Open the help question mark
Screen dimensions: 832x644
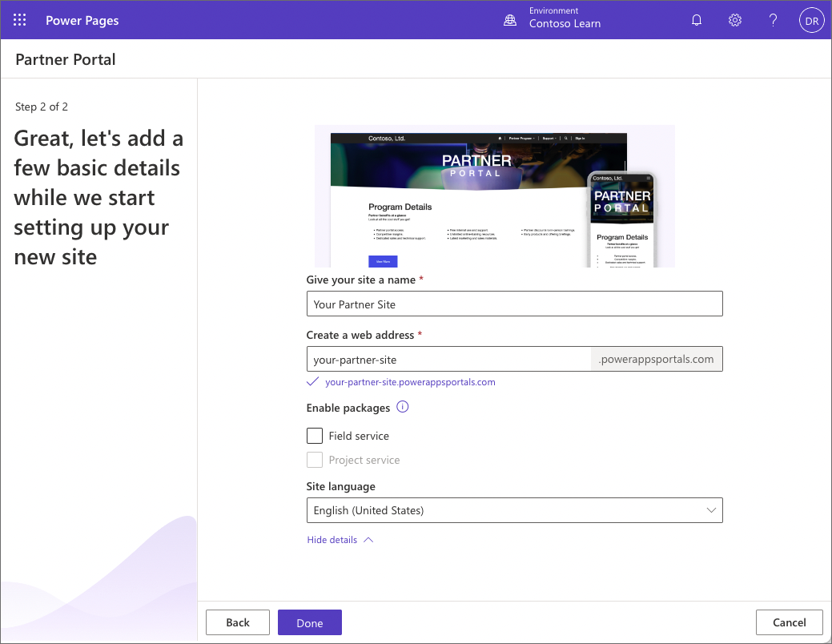(x=773, y=20)
